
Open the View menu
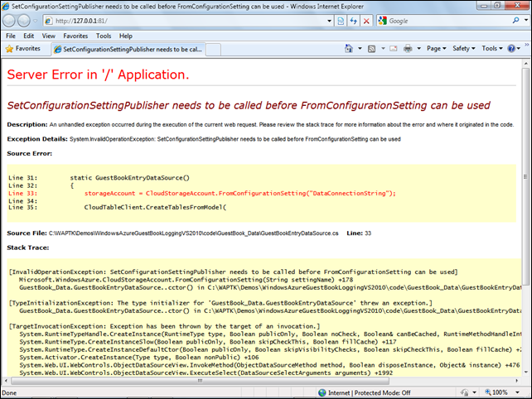49,36
